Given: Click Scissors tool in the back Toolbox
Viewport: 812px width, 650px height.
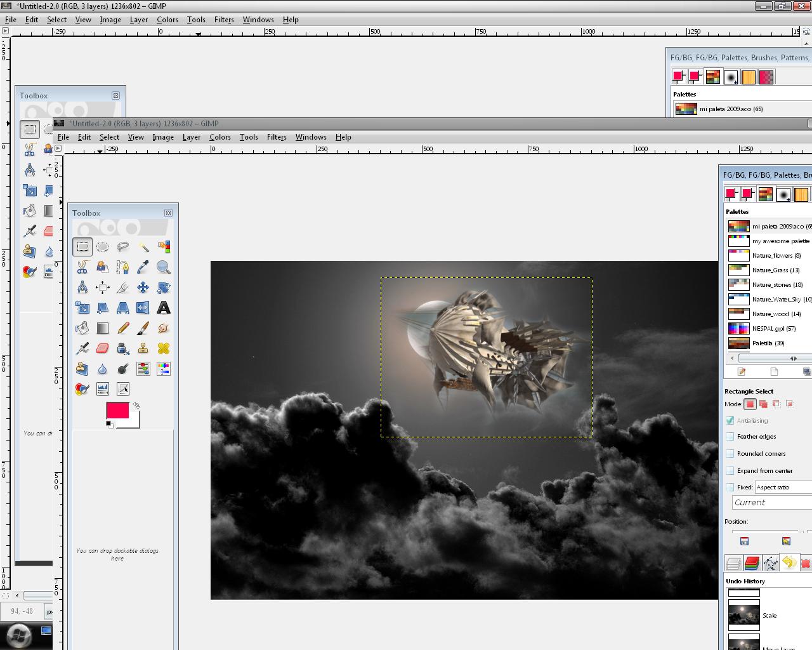Looking at the screenshot, I should (29, 150).
